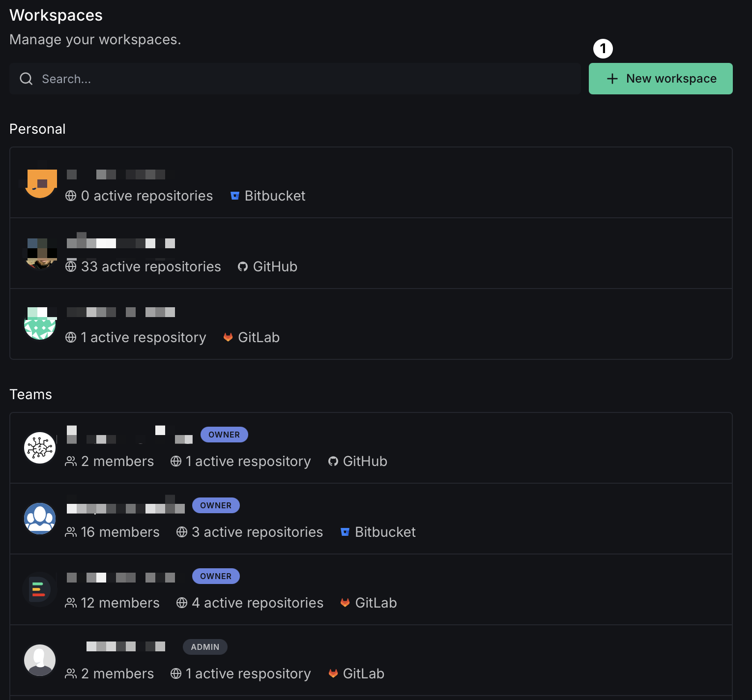Screen dimensions: 752x700
Task: Click the grey silhouette avatar of the ADMIN team
Action: [x=40, y=660]
